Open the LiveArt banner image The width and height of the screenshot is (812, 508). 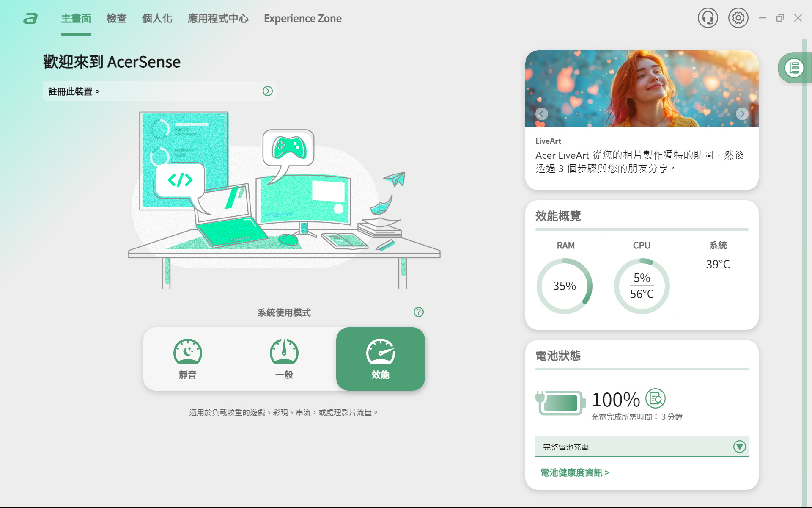click(642, 88)
